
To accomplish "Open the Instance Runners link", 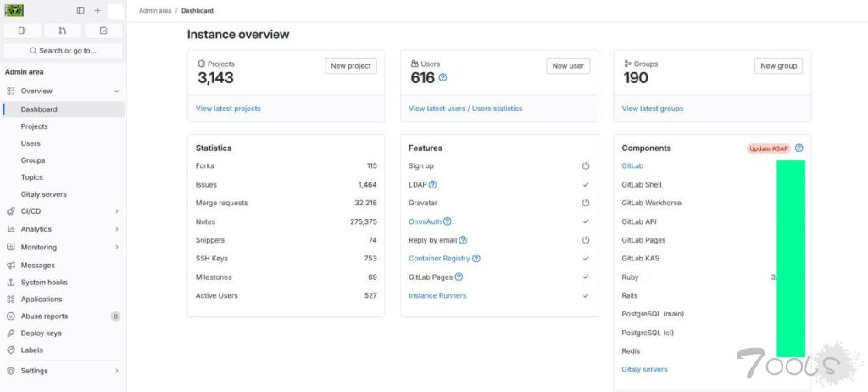I will click(437, 295).
